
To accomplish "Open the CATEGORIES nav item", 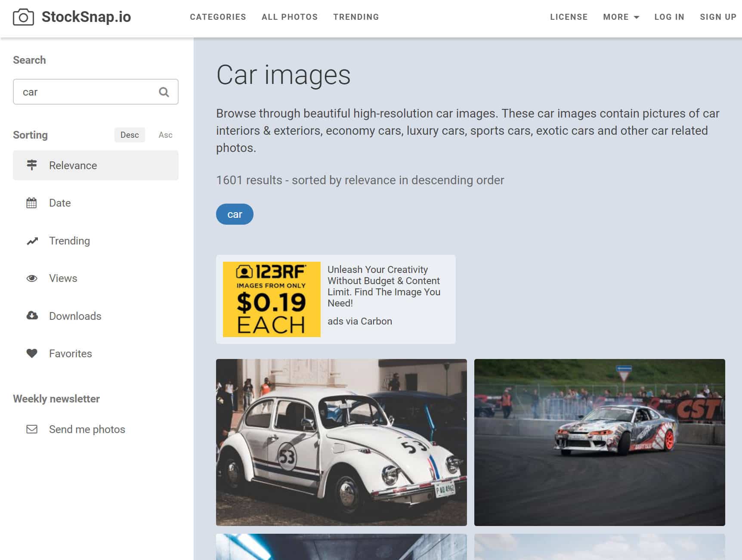I will tap(218, 17).
